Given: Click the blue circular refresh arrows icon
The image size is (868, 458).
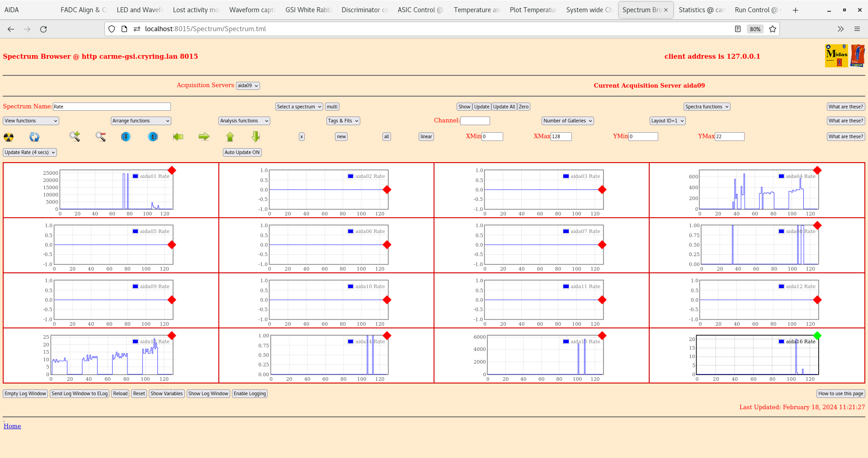Looking at the screenshot, I should (34, 137).
